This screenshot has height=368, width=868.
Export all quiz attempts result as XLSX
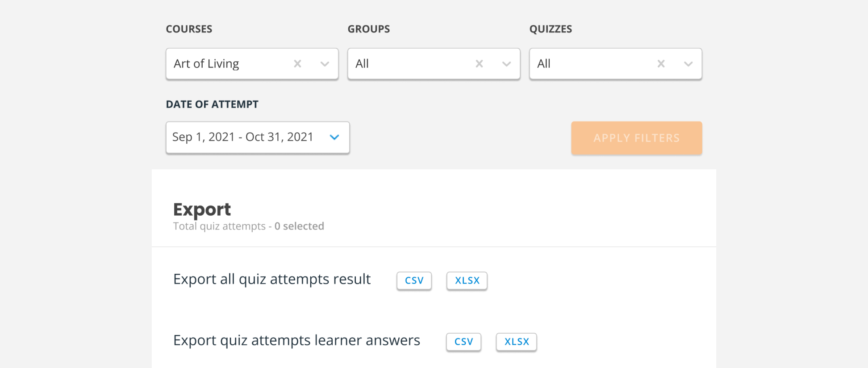(x=467, y=280)
